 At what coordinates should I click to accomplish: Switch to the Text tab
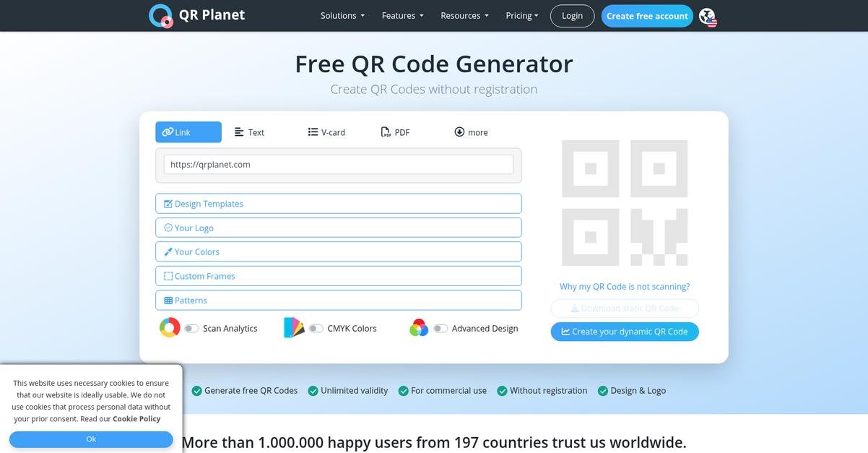tap(249, 132)
